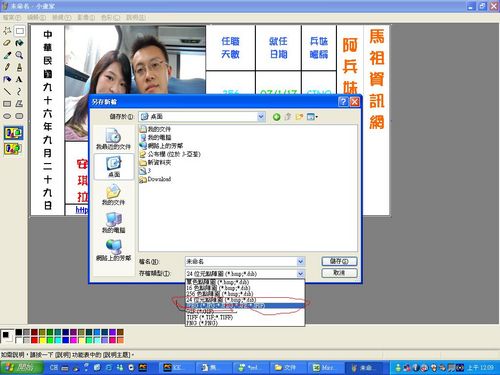Viewport: 500px width, 375px height.
Task: Select the Airbrush tool
Action: point(7,79)
